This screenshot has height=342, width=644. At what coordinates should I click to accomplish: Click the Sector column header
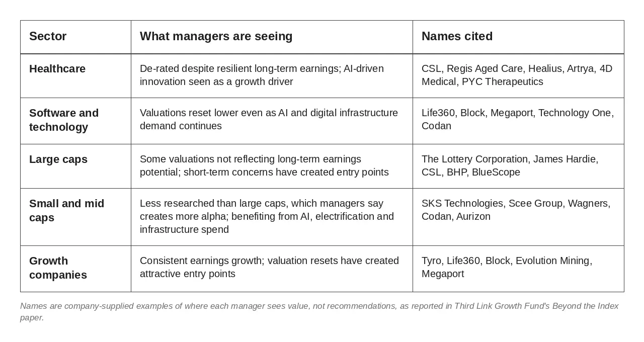pyautogui.click(x=48, y=36)
